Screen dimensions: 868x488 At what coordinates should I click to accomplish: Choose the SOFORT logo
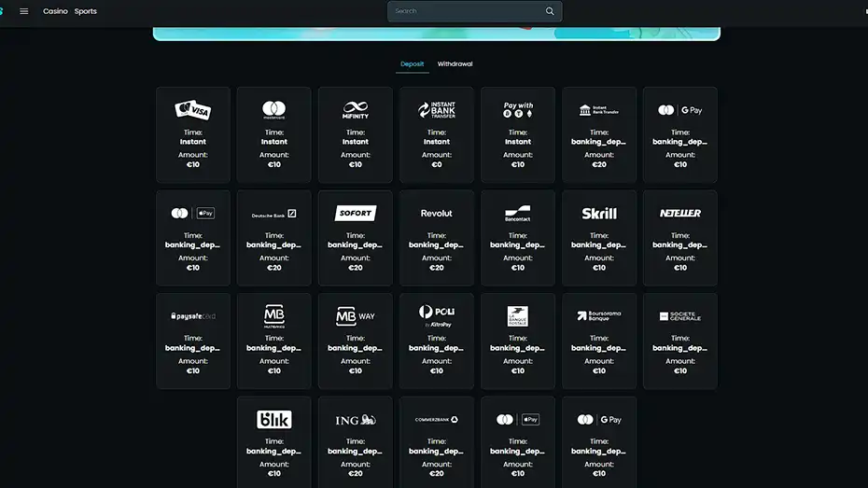[356, 213]
